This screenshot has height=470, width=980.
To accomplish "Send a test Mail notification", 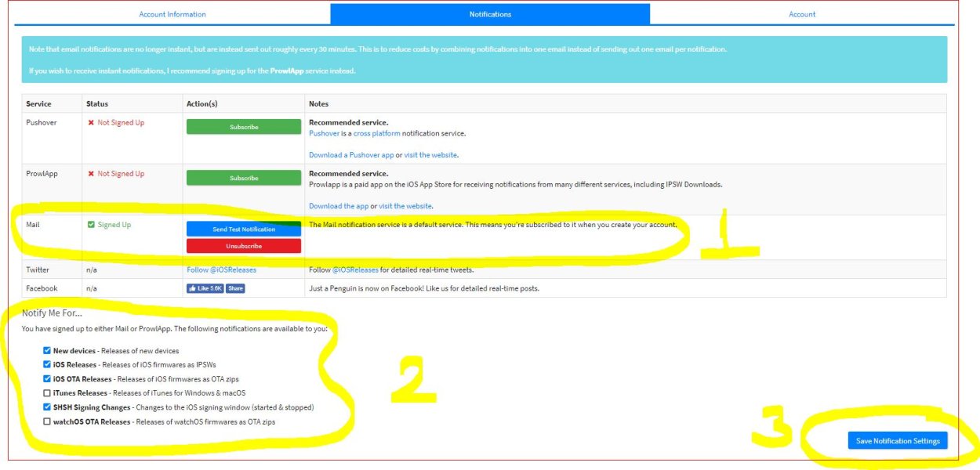I will pos(243,230).
